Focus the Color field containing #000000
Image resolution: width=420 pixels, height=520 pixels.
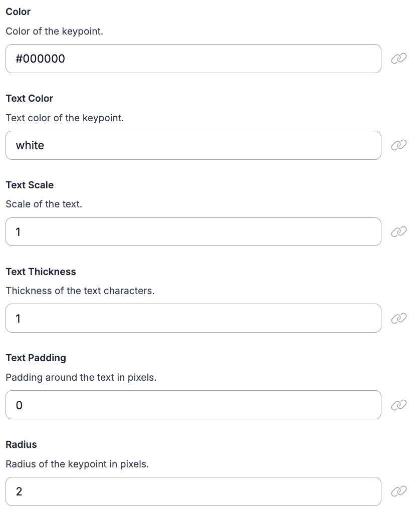[193, 59]
